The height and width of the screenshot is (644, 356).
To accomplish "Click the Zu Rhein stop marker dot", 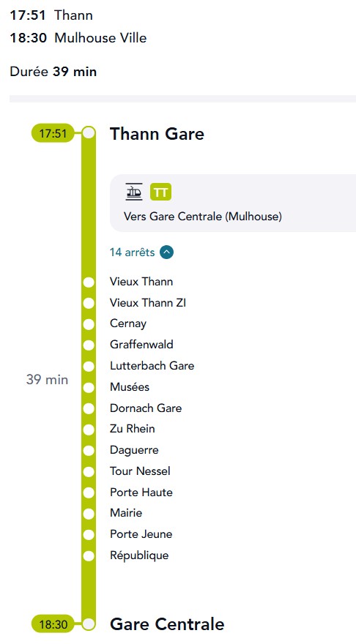I will (89, 430).
